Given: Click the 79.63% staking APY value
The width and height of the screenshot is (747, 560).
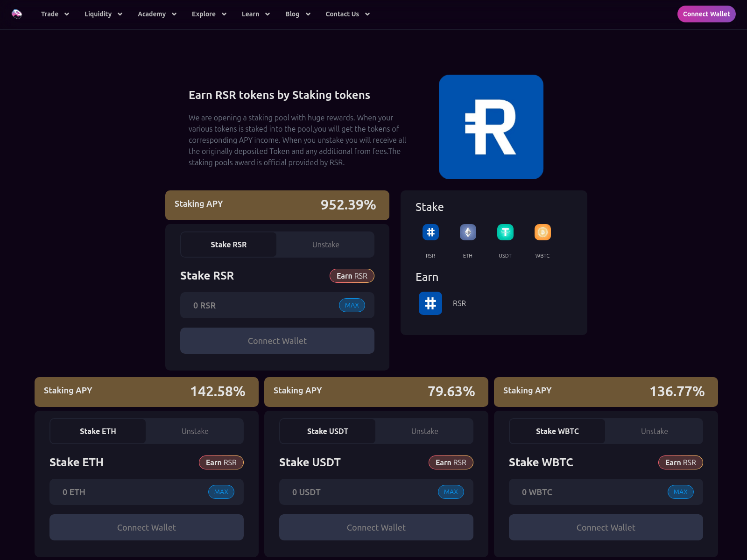Looking at the screenshot, I should (451, 392).
